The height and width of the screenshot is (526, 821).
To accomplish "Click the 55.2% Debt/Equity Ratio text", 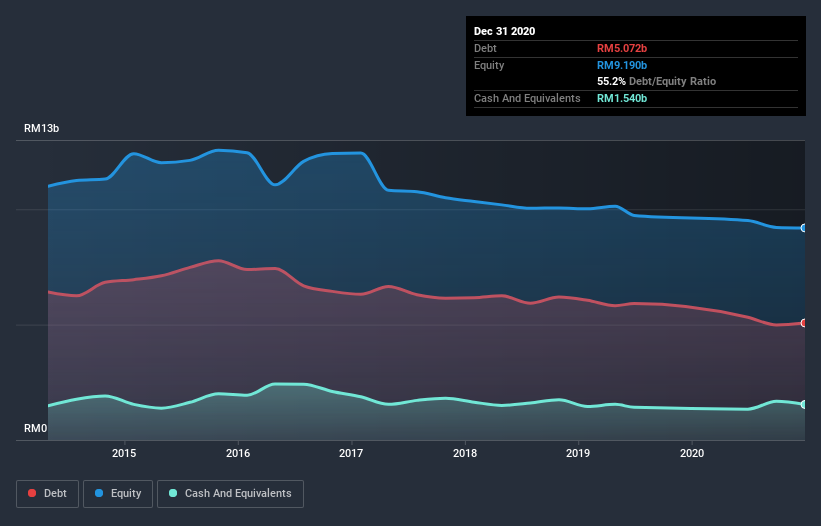I will pos(657,81).
